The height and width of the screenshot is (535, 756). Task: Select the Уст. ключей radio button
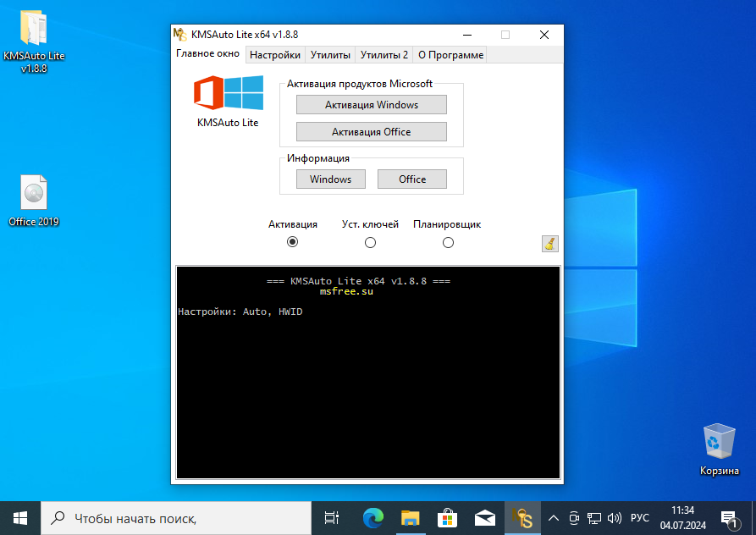(370, 242)
